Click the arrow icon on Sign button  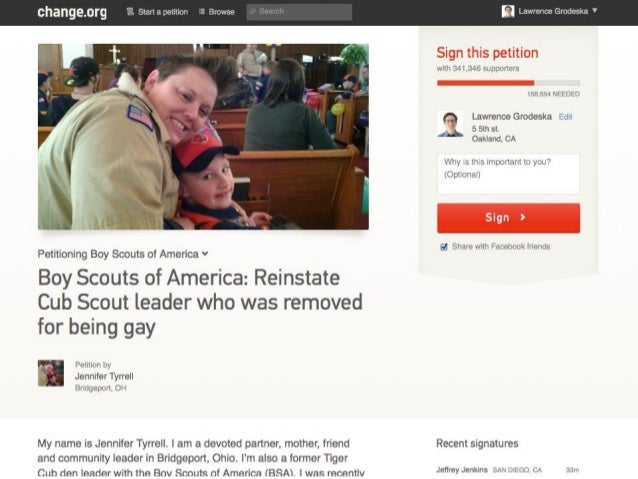523,217
